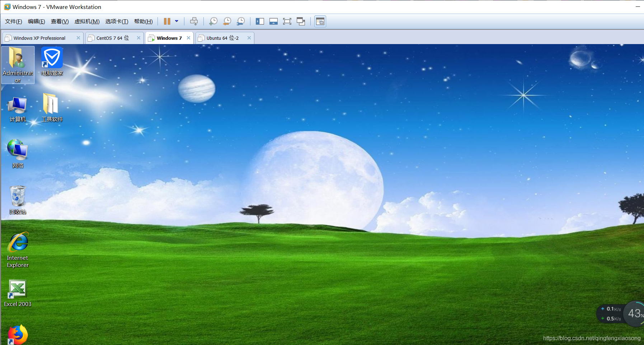Viewport: 644px width, 345px height.
Task: Revert the virtual machine to its snapshot
Action: point(227,21)
